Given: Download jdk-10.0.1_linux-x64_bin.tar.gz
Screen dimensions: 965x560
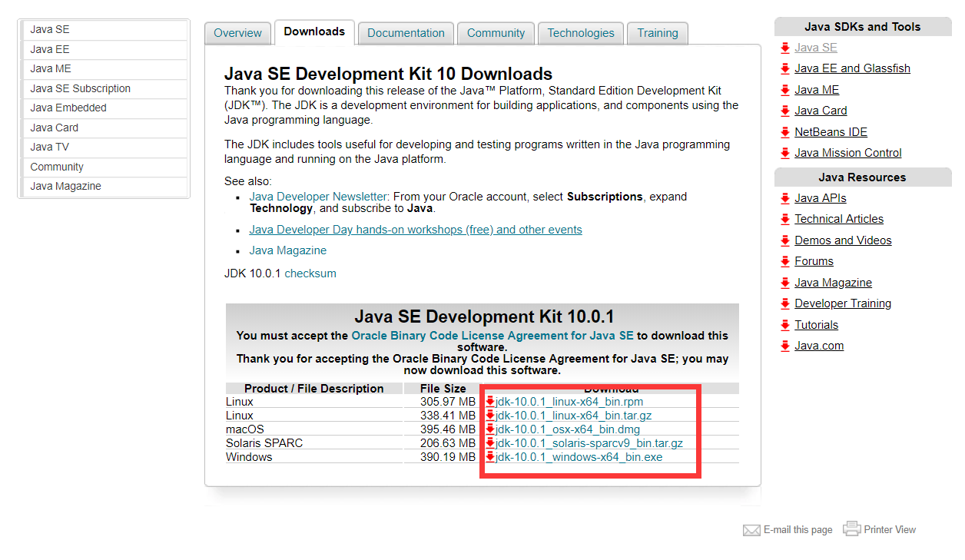Looking at the screenshot, I should point(574,416).
